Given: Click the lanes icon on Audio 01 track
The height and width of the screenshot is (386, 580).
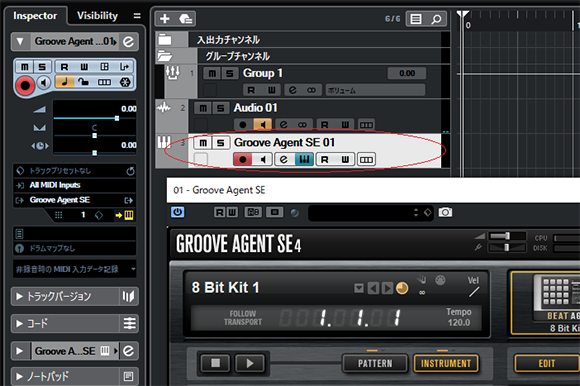Looking at the screenshot, I should [366, 125].
